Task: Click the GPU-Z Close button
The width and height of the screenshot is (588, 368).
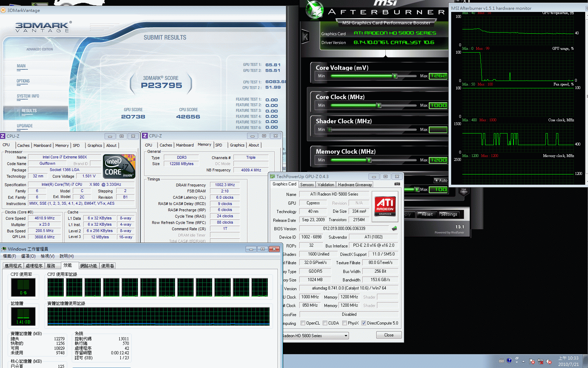Action: (389, 335)
